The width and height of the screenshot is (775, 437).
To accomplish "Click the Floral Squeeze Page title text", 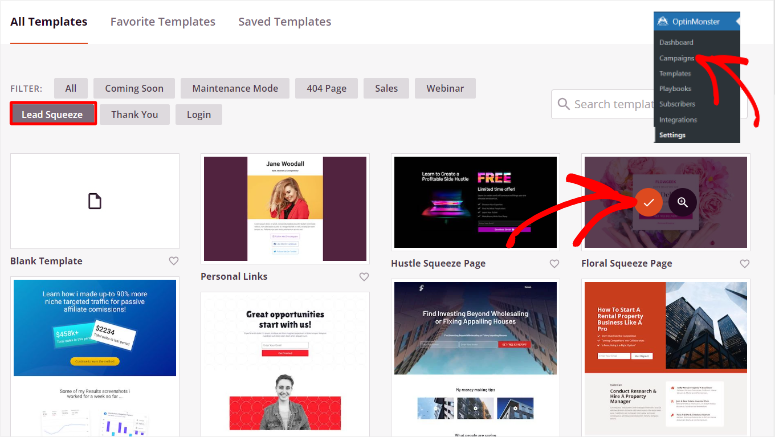I will 627,263.
